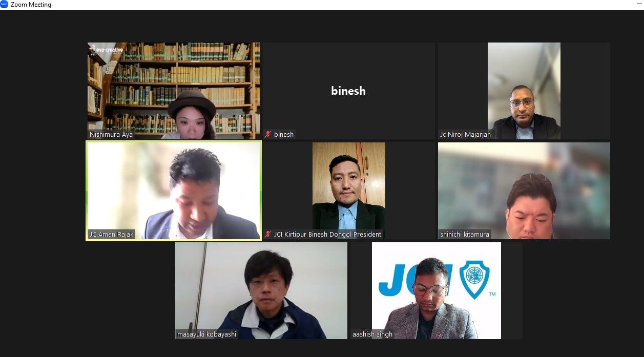Click the Nishimura Aya name label
The height and width of the screenshot is (357, 644).
[x=111, y=135]
